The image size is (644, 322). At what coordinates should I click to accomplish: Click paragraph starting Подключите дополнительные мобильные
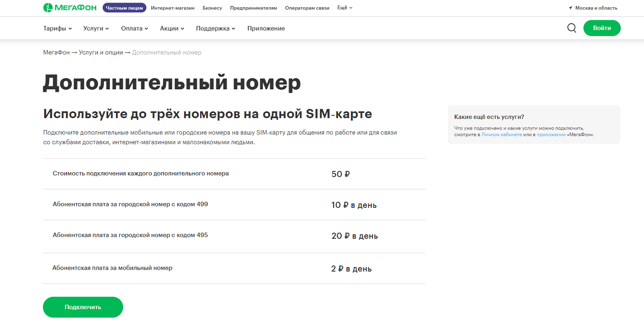[x=220, y=137]
